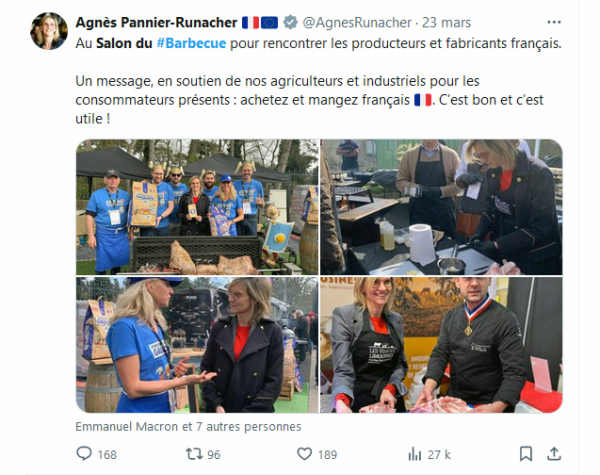Click Emmanuel Macron et 7 autres personnes
The width and height of the screenshot is (600, 475).
click(x=188, y=426)
